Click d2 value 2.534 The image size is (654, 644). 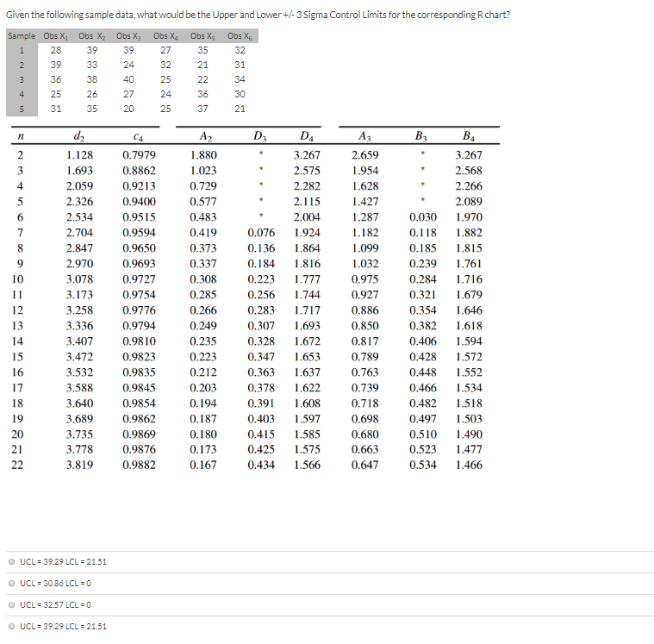(x=79, y=217)
